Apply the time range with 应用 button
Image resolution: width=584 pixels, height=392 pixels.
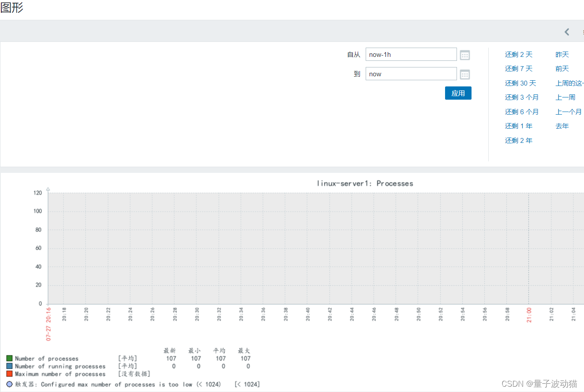458,93
